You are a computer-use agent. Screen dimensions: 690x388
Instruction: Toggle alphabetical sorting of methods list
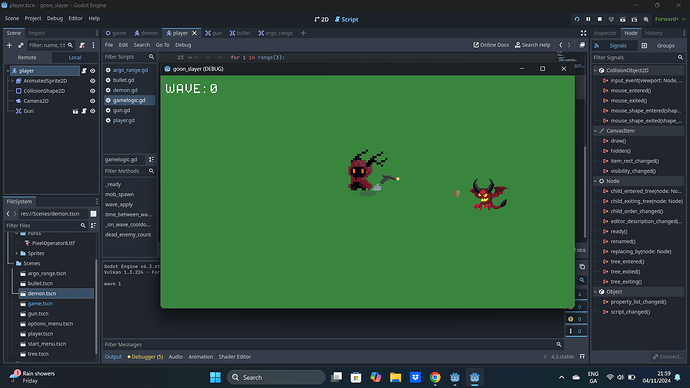coord(151,159)
